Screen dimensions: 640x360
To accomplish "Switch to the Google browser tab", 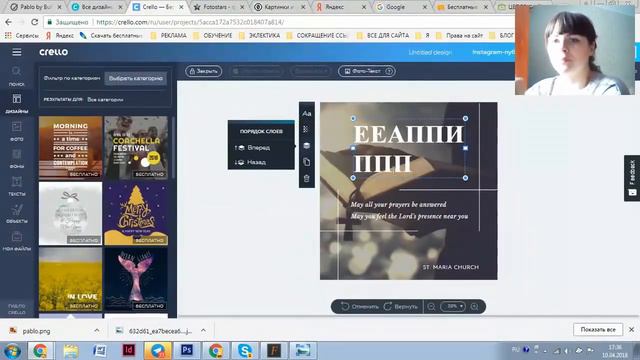I will pos(402,7).
